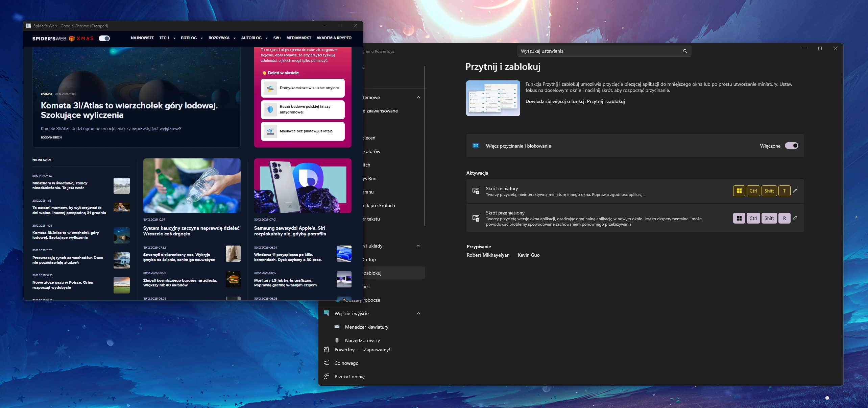The width and height of the screenshot is (868, 408).
Task: Open the NAJNOWSZE menu item
Action: [x=142, y=38]
